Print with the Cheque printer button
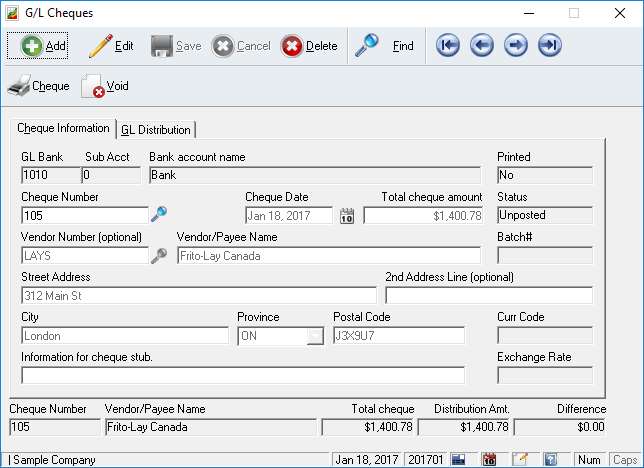644x468 pixels. (38, 87)
